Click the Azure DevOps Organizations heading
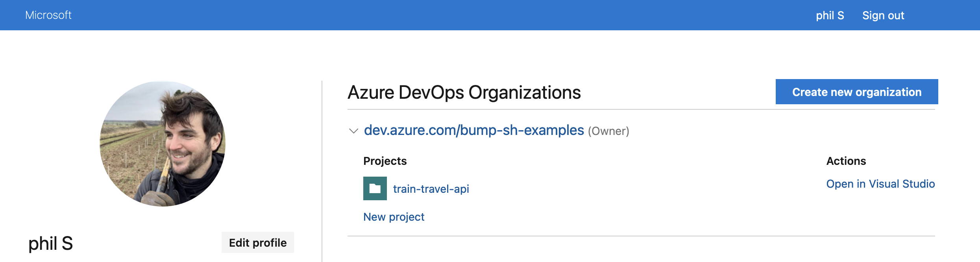Image resolution: width=980 pixels, height=262 pixels. (464, 92)
